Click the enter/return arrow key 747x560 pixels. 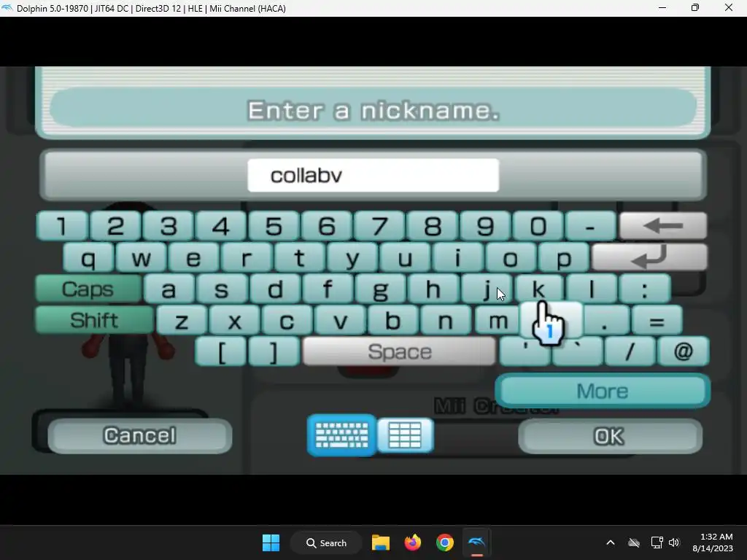click(650, 257)
